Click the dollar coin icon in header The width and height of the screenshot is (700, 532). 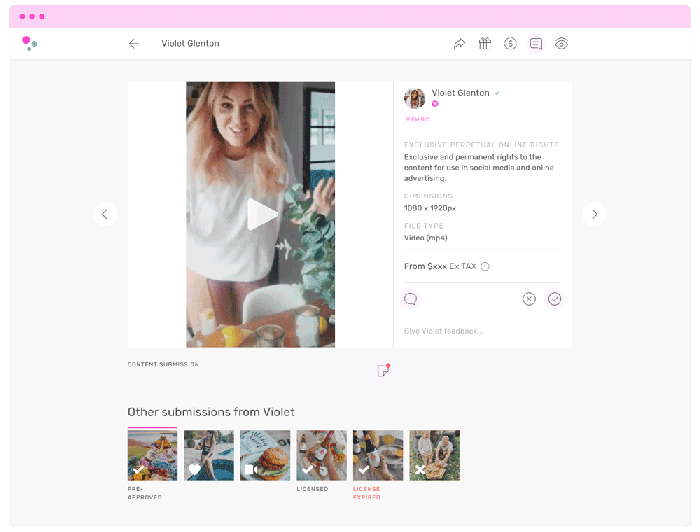(510, 44)
